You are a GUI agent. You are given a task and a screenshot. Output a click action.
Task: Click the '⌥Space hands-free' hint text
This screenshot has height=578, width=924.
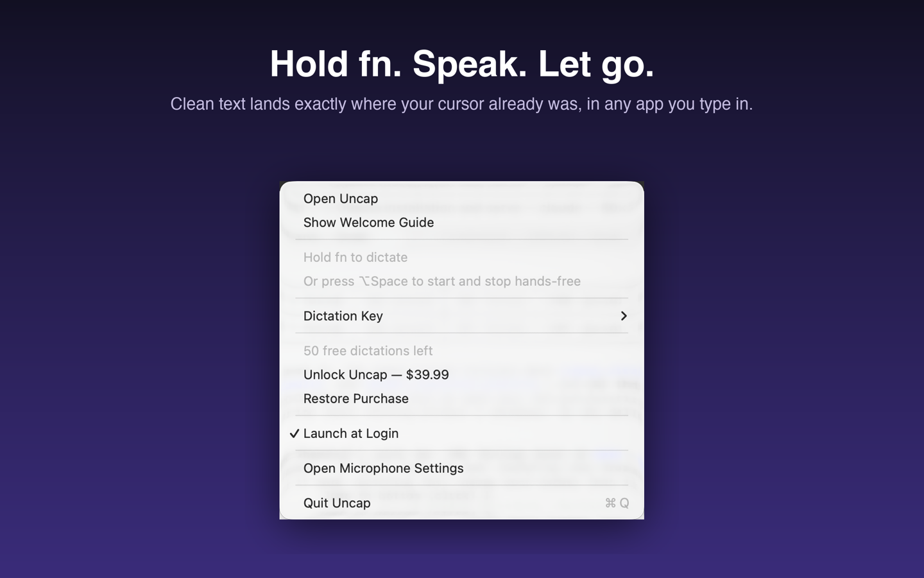tap(442, 281)
